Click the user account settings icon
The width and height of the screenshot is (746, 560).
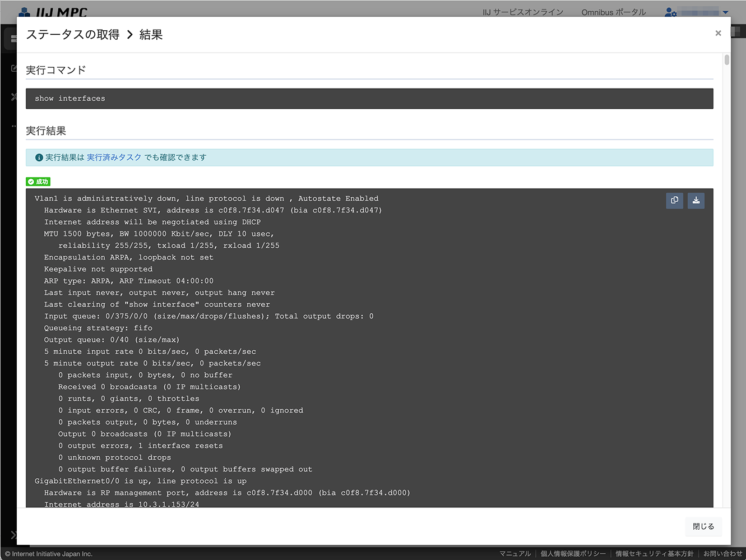click(x=670, y=12)
